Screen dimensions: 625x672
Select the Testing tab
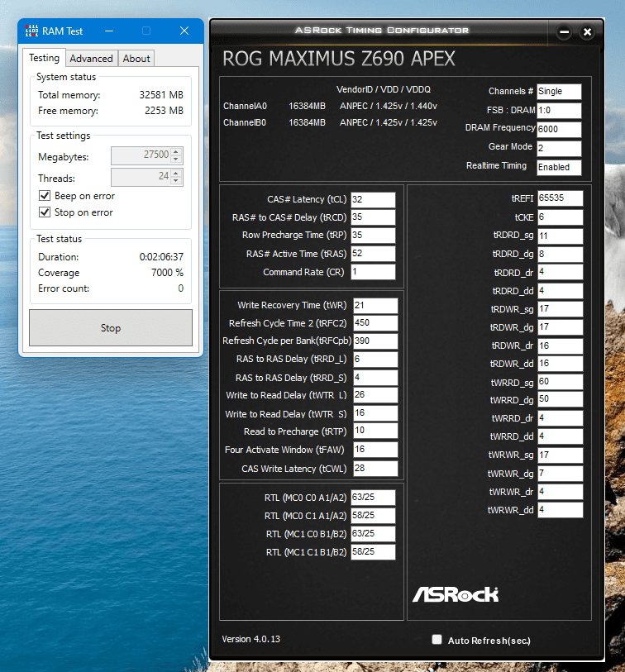44,58
